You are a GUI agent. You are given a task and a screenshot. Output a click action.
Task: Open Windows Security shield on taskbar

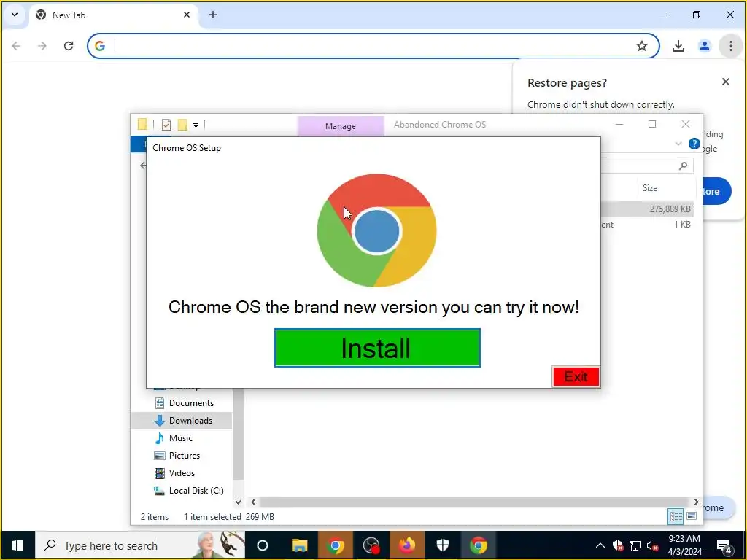click(443, 545)
